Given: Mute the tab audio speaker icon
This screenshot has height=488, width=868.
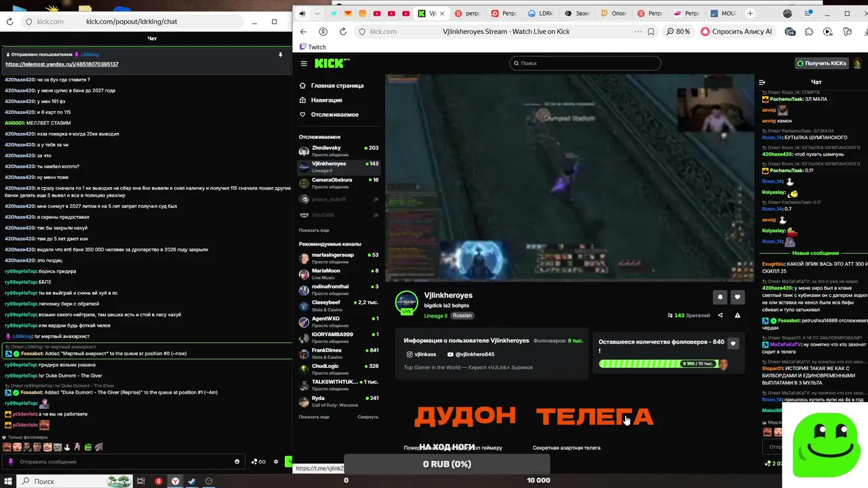Looking at the screenshot, I should [x=302, y=14].
